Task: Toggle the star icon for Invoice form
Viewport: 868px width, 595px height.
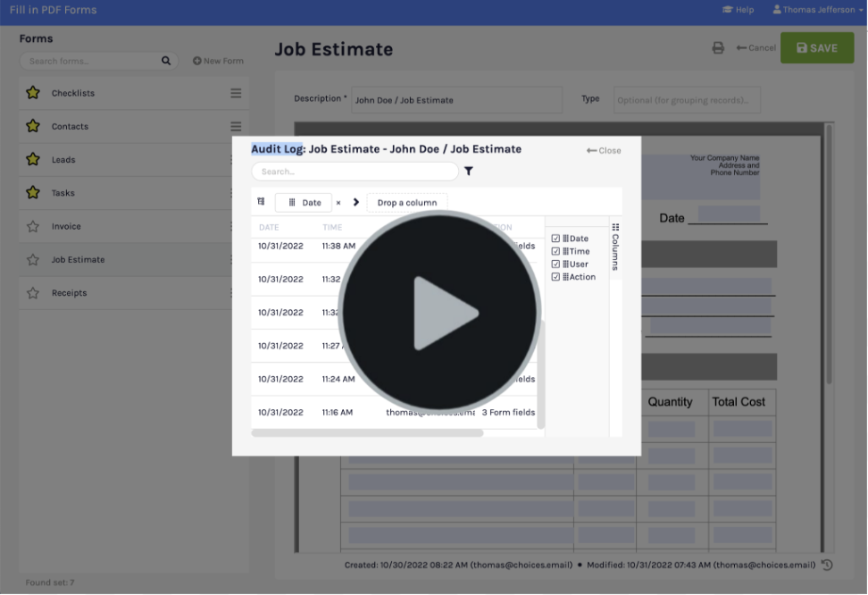Action: pos(33,227)
